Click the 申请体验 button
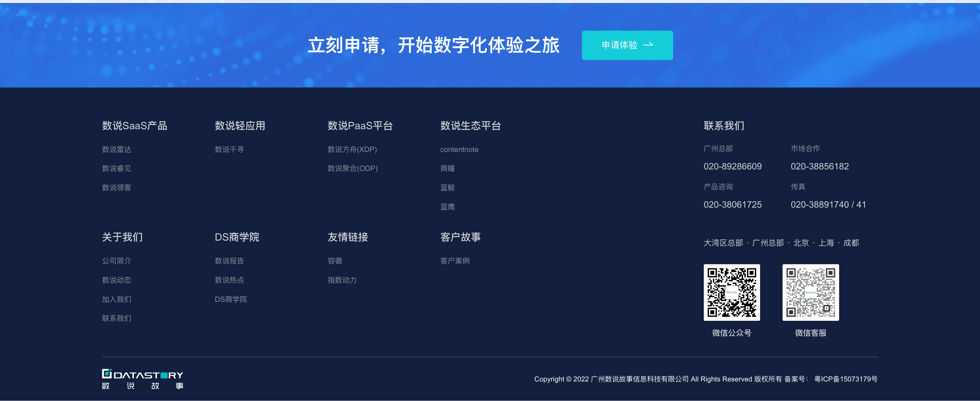 [x=627, y=45]
